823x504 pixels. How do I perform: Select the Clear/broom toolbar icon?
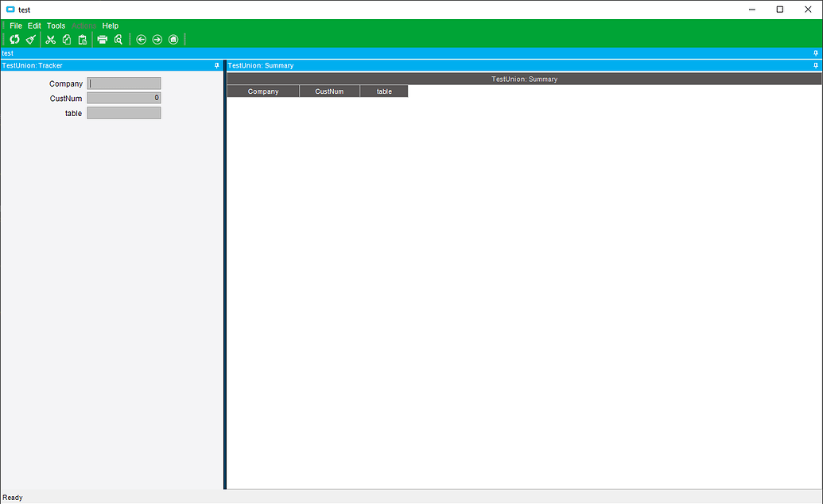pos(30,39)
